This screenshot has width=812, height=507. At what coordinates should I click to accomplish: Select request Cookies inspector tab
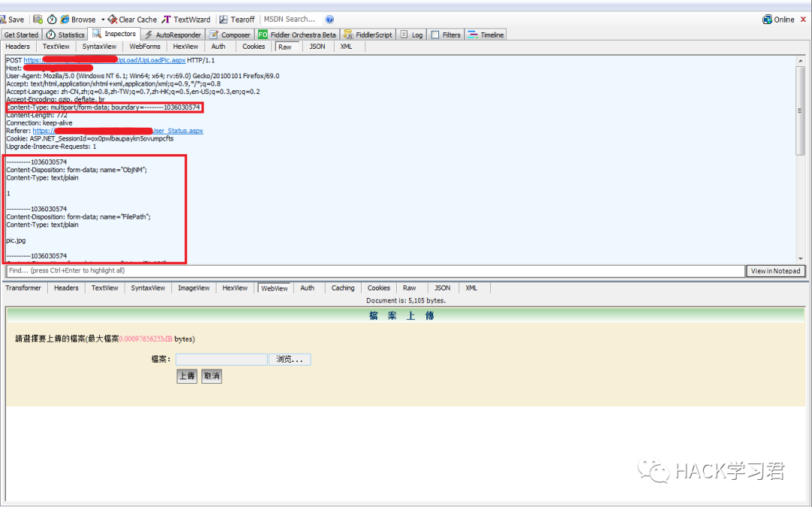coord(254,47)
